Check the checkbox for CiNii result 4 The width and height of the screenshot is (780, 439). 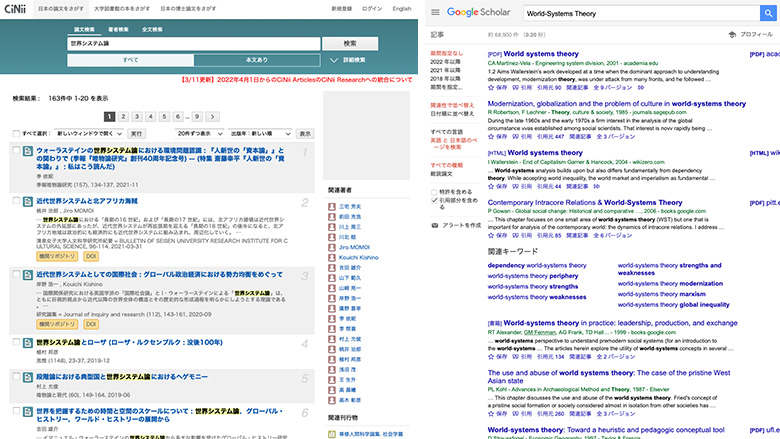click(16, 342)
